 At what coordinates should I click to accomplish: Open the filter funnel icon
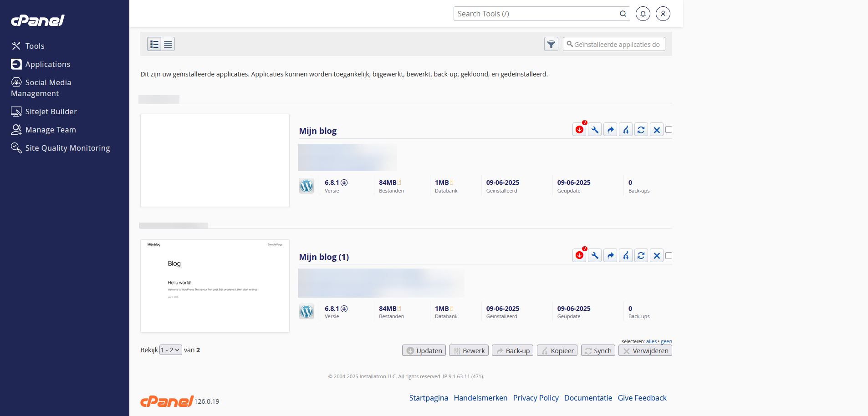[551, 44]
